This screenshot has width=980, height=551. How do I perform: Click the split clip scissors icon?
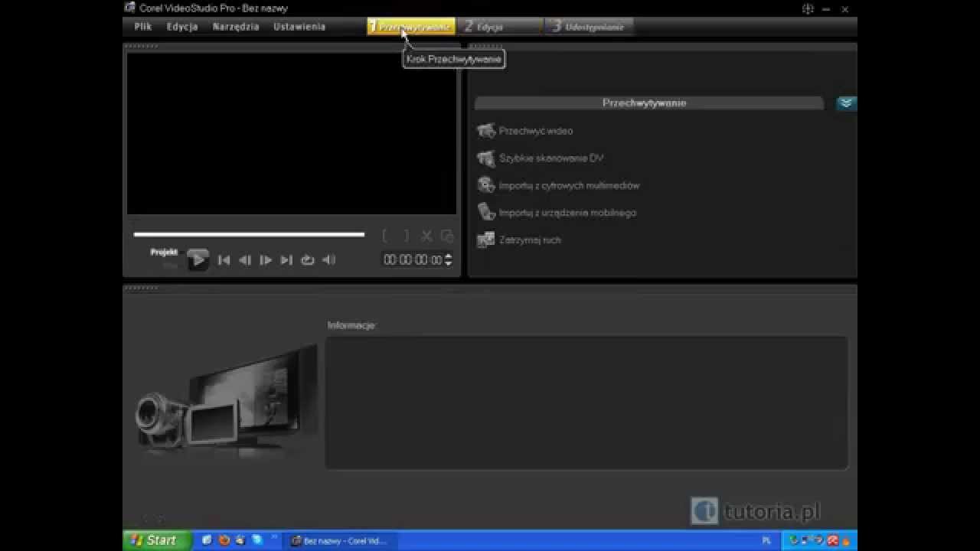pos(427,236)
